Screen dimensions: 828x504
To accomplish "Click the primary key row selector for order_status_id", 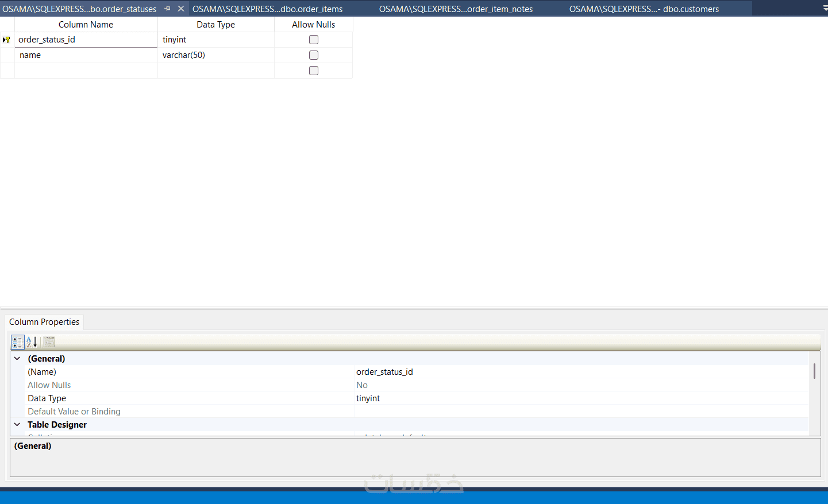I will (7, 40).
